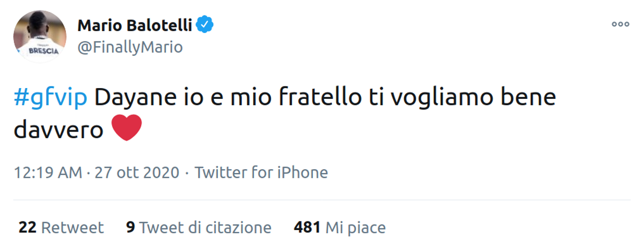The image size is (644, 244).
Task: Click the number 9 quote count
Action: [x=130, y=227]
